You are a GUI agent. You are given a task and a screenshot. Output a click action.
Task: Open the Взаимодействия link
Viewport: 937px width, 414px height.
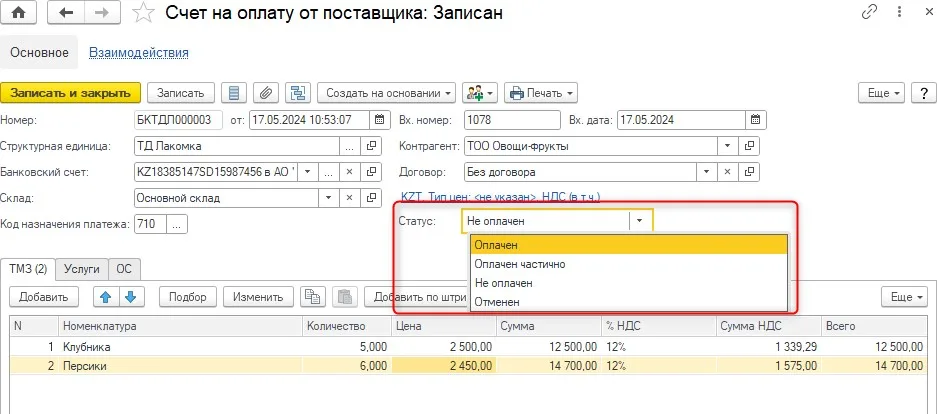pos(139,53)
